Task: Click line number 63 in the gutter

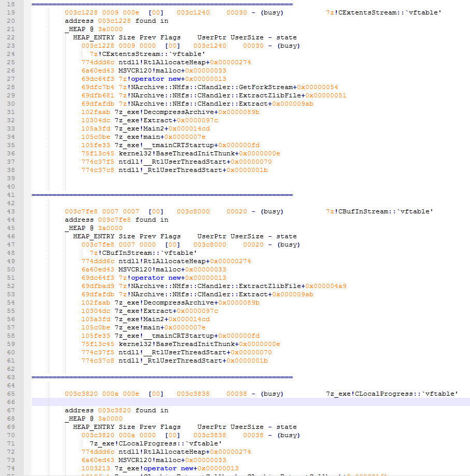Action: 12,377
